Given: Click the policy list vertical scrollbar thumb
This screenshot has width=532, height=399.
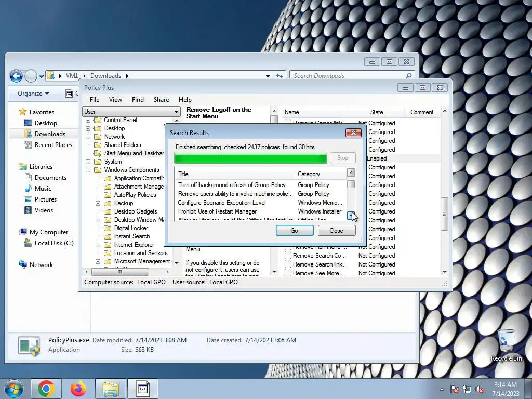Looking at the screenshot, I should 445,214.
